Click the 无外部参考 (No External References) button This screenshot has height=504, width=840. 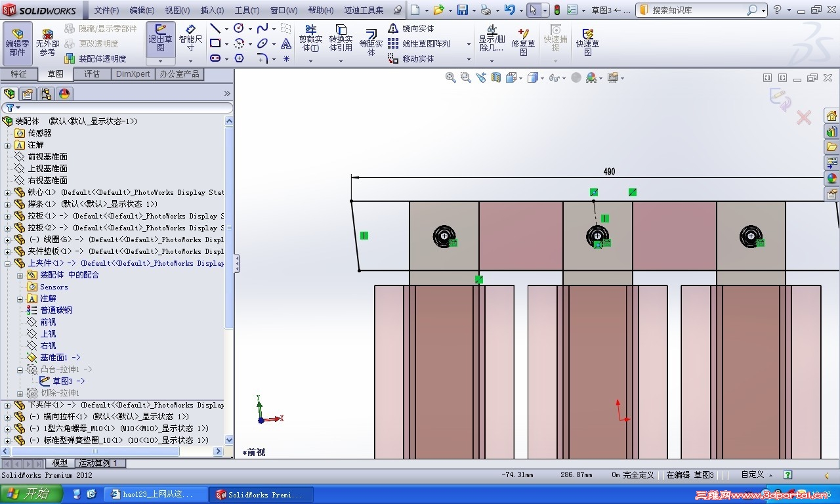point(47,43)
